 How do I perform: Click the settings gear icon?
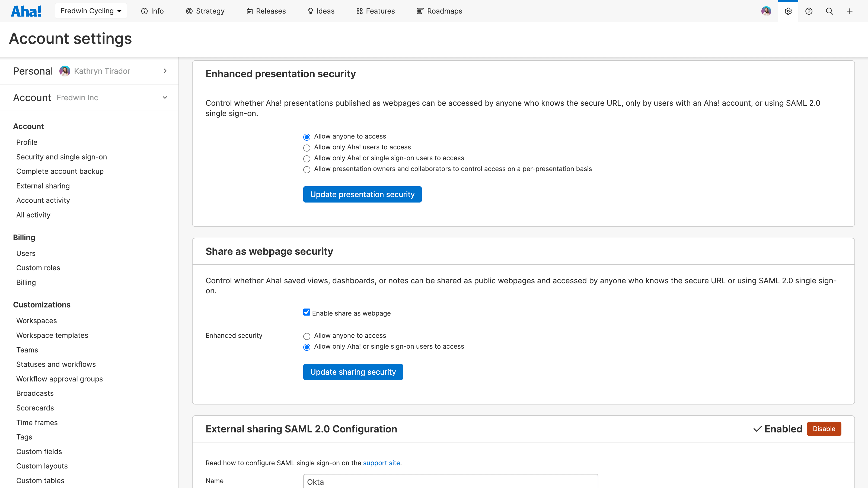pos(788,11)
